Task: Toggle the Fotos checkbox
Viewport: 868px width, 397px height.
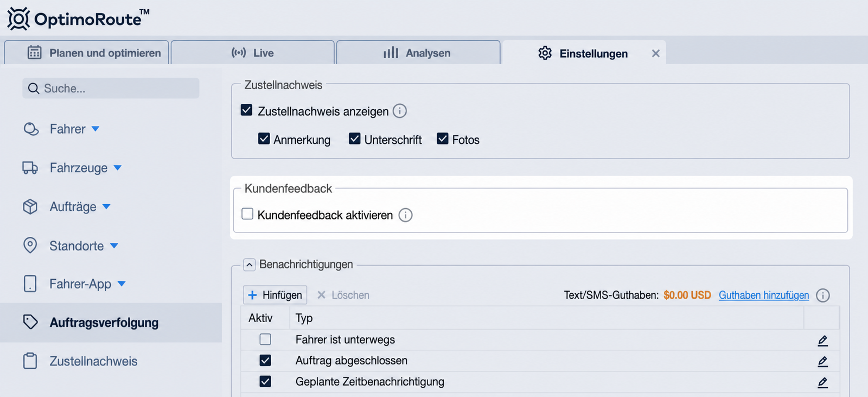Action: click(443, 138)
